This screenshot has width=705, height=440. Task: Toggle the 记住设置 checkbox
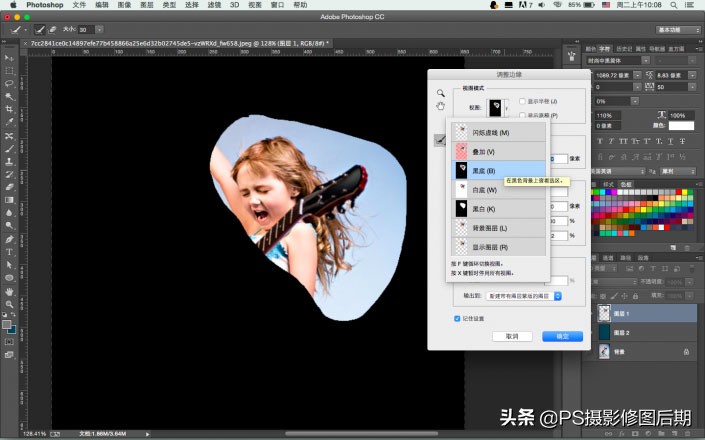coord(458,319)
